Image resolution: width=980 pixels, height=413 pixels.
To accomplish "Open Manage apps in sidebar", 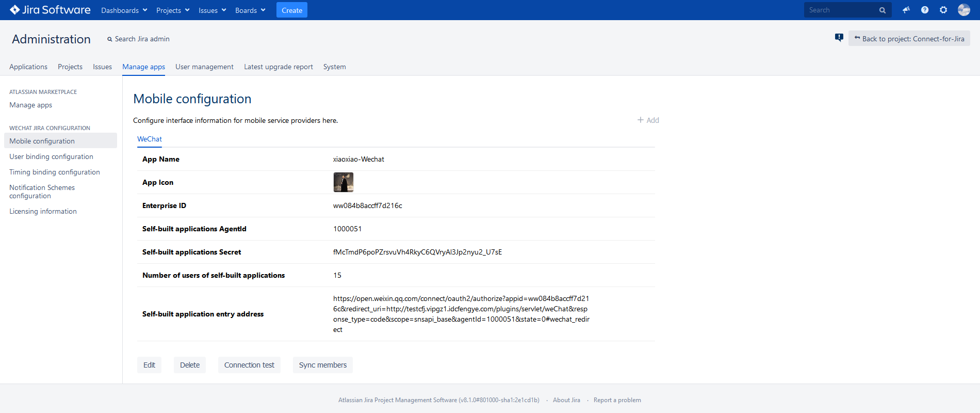I will pos(30,105).
